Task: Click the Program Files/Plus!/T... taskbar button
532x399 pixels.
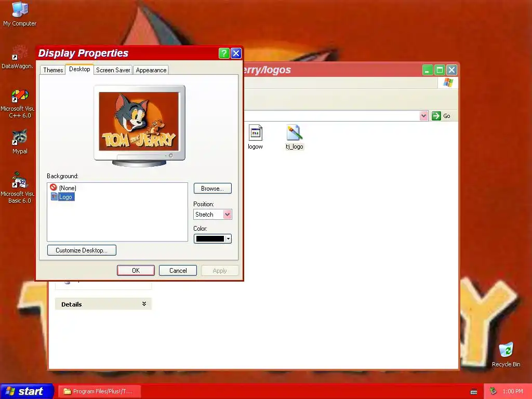Action: click(99, 391)
